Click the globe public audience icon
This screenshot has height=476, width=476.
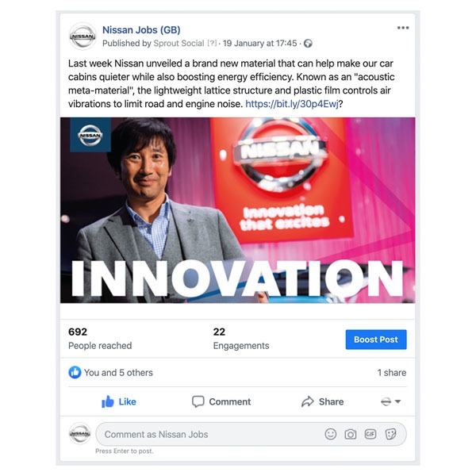308,44
